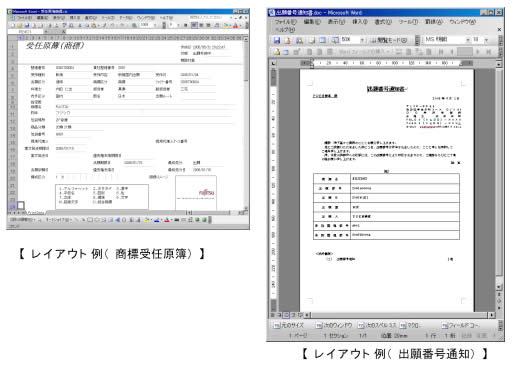Image resolution: width=515 pixels, height=365 pixels.
Task: Click the font color A in Excel formatting toolbar
Action: [236, 25]
